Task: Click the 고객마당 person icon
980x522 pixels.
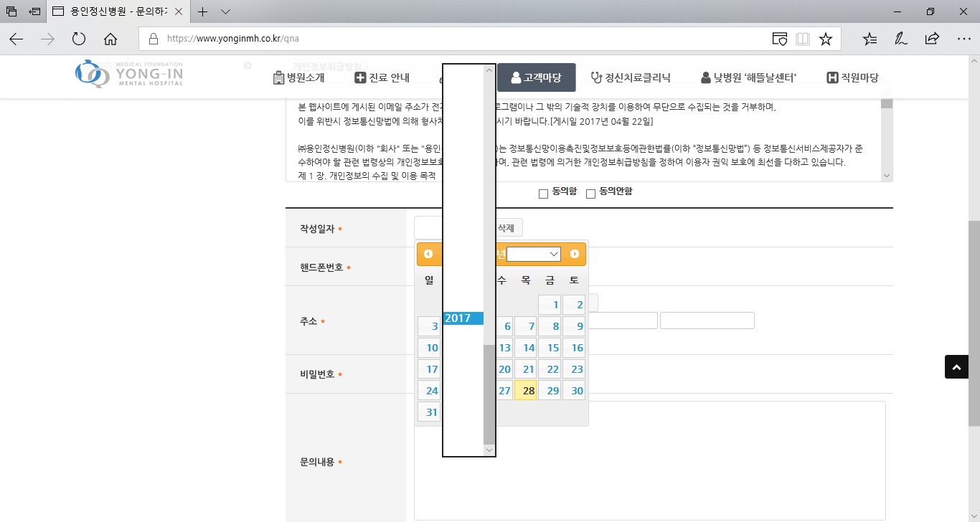Action: tap(517, 77)
